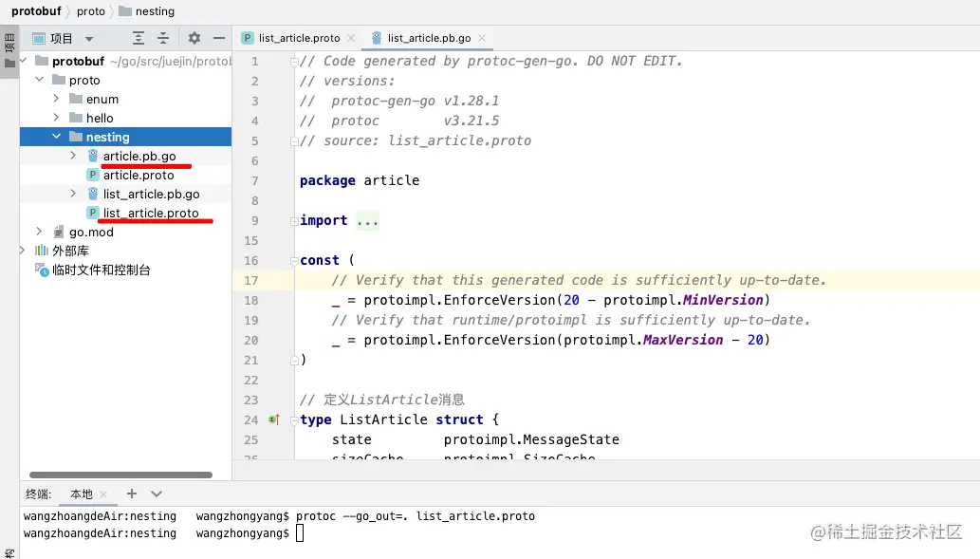The height and width of the screenshot is (559, 980).
Task: Toggle code fold on the const block
Action: click(x=294, y=261)
